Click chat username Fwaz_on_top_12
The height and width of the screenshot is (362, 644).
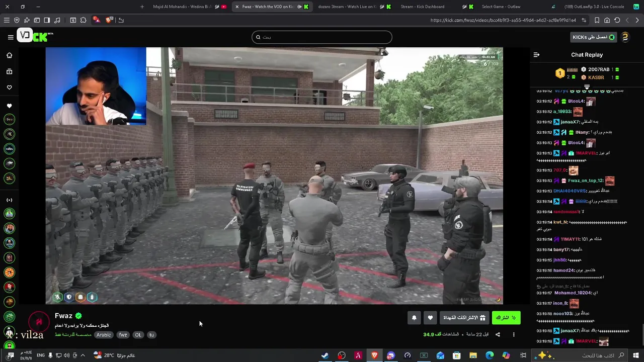pos(585,180)
